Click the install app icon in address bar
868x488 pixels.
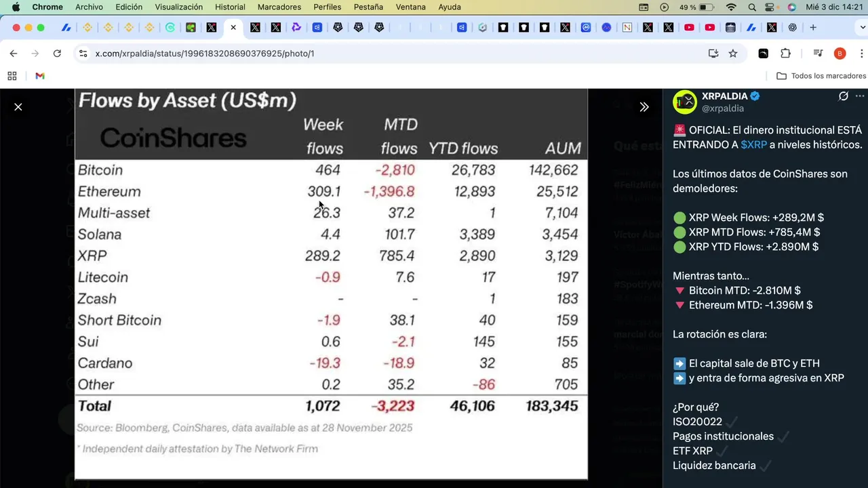[x=713, y=54]
